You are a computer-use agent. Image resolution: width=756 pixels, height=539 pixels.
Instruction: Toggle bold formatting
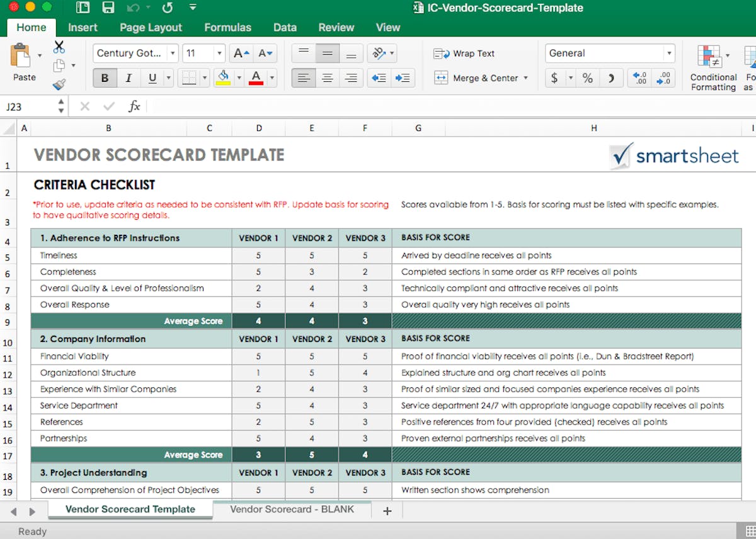(105, 78)
